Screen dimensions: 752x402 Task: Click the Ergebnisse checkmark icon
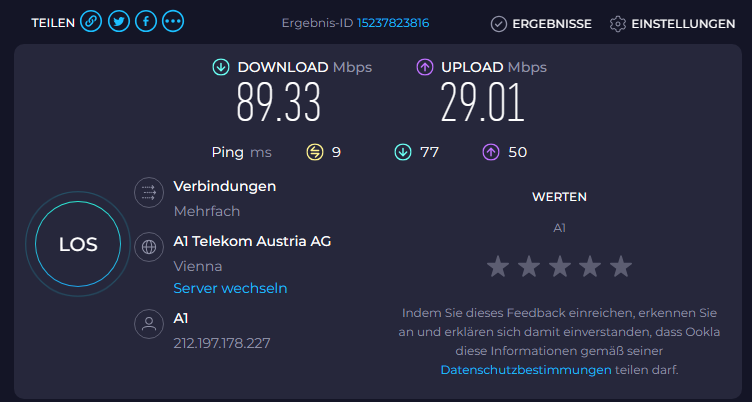pos(499,24)
